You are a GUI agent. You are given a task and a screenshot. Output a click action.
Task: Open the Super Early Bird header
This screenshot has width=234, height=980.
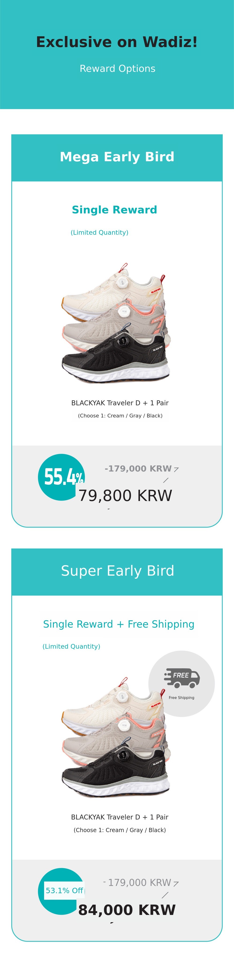pyautogui.click(x=117, y=571)
